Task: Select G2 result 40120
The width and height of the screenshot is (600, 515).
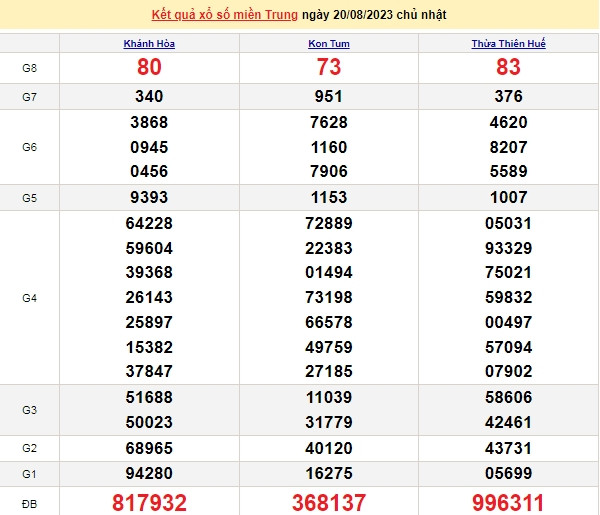Action: click(x=329, y=446)
